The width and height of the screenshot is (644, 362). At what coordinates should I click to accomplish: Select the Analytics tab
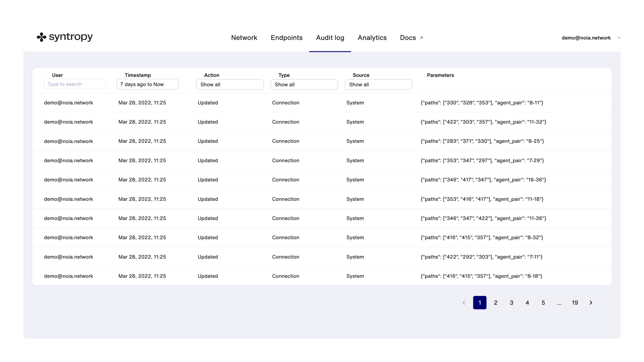(372, 38)
